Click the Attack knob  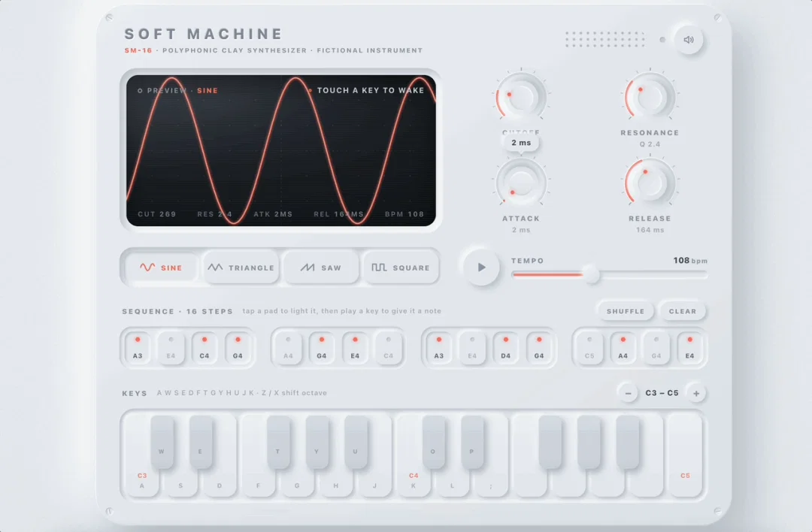click(521, 183)
